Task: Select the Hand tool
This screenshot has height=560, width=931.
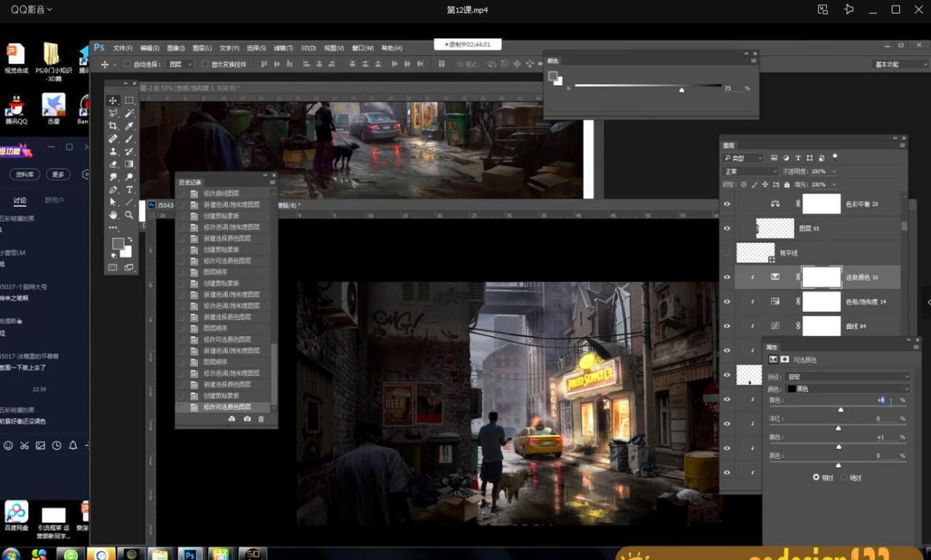Action: click(113, 215)
